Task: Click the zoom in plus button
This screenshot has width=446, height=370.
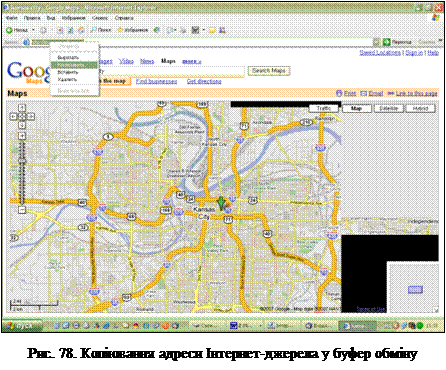Action: click(x=22, y=136)
